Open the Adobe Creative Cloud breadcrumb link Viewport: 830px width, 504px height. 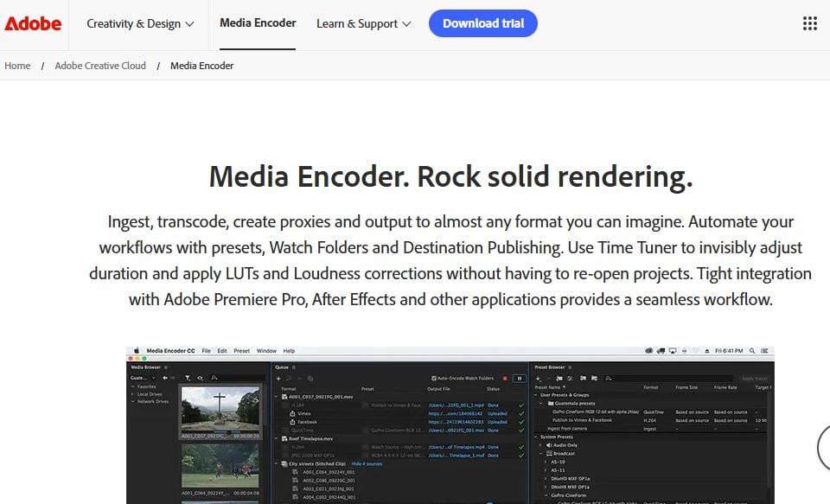100,65
